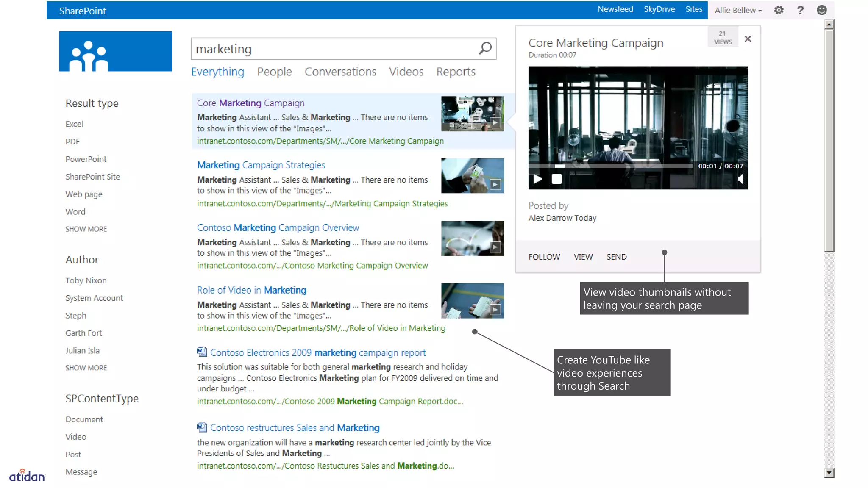Click the search magnifier icon
This screenshot has width=868, height=488.
(485, 48)
